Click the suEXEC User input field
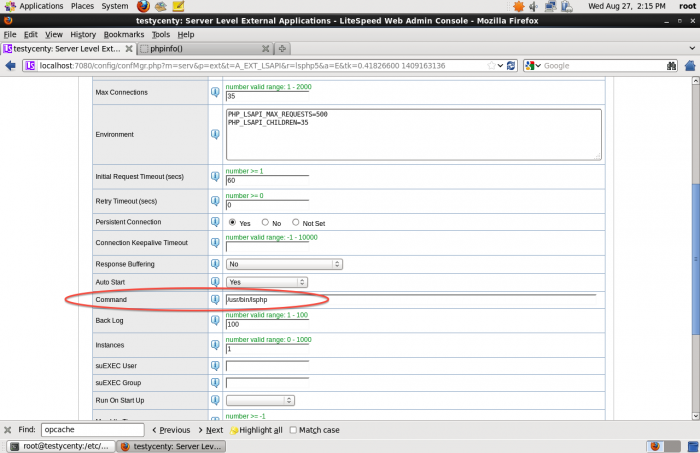Viewport: 700px width, 453px height. [x=267, y=366]
